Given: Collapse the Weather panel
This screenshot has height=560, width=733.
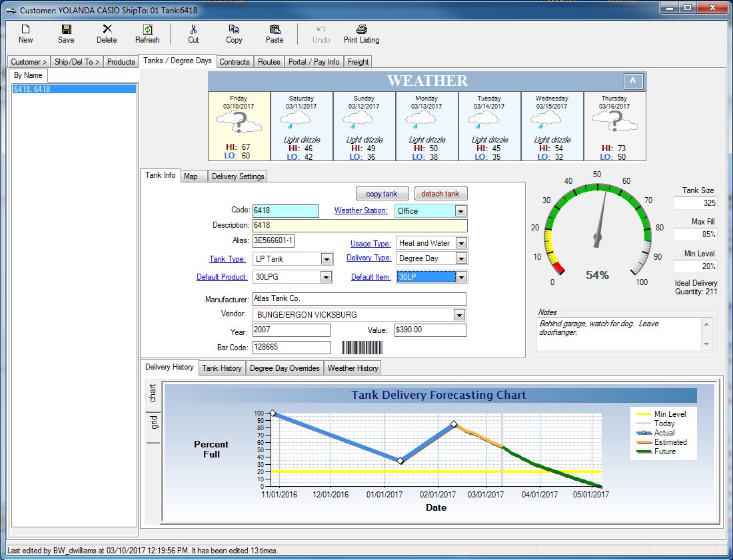Looking at the screenshot, I should pos(633,81).
